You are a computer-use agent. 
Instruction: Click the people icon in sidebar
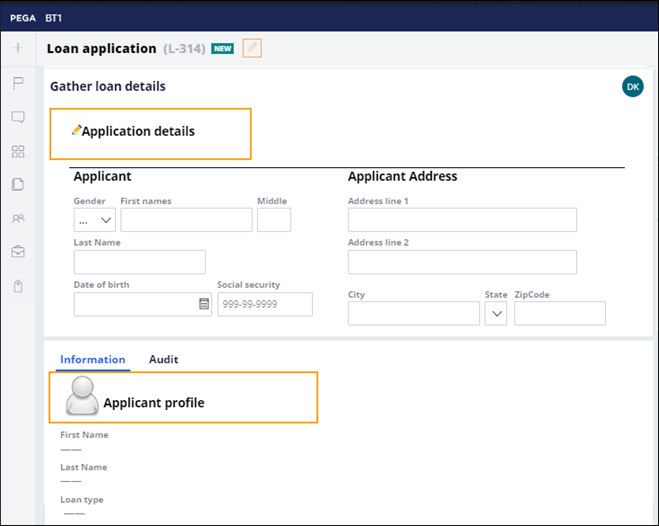18,218
